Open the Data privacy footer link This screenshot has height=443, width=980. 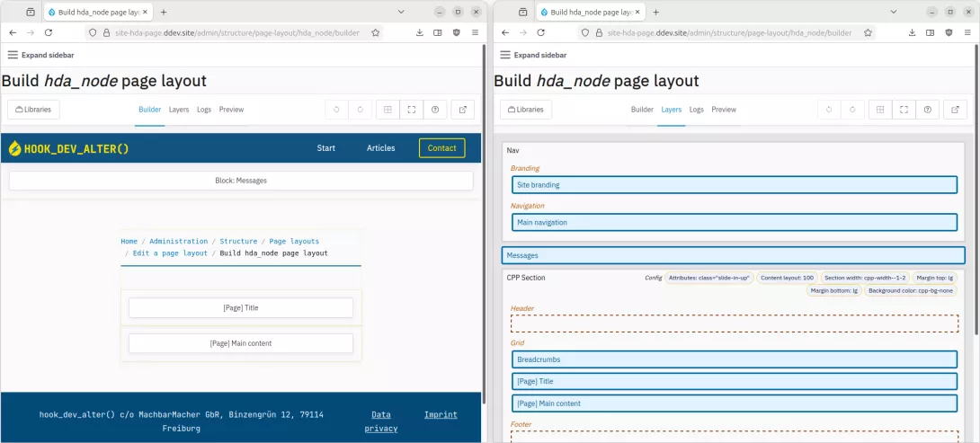click(380, 421)
